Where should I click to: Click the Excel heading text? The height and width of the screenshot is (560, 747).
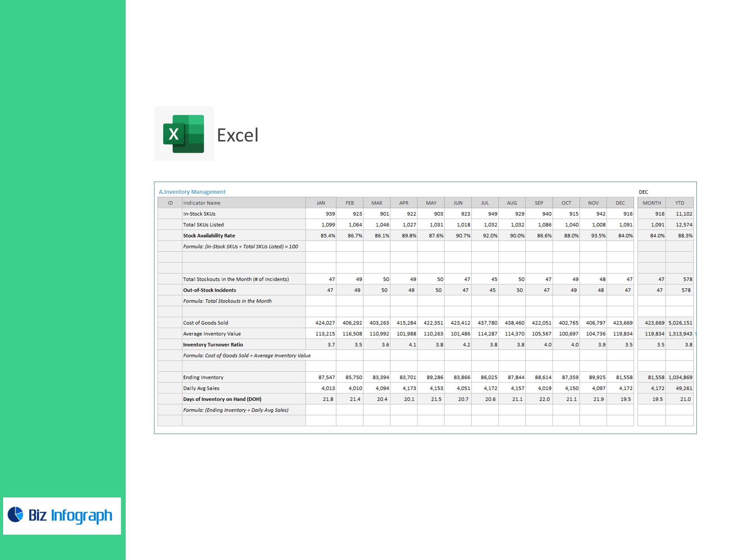(x=237, y=135)
